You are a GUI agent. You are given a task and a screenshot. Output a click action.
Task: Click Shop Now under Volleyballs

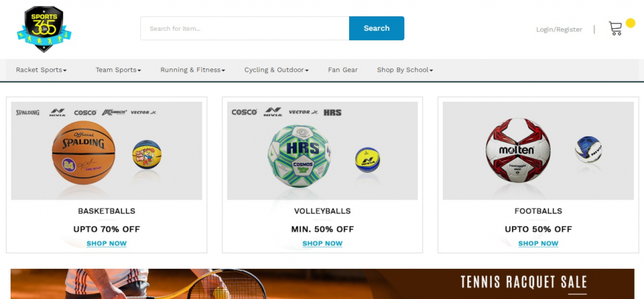323,244
